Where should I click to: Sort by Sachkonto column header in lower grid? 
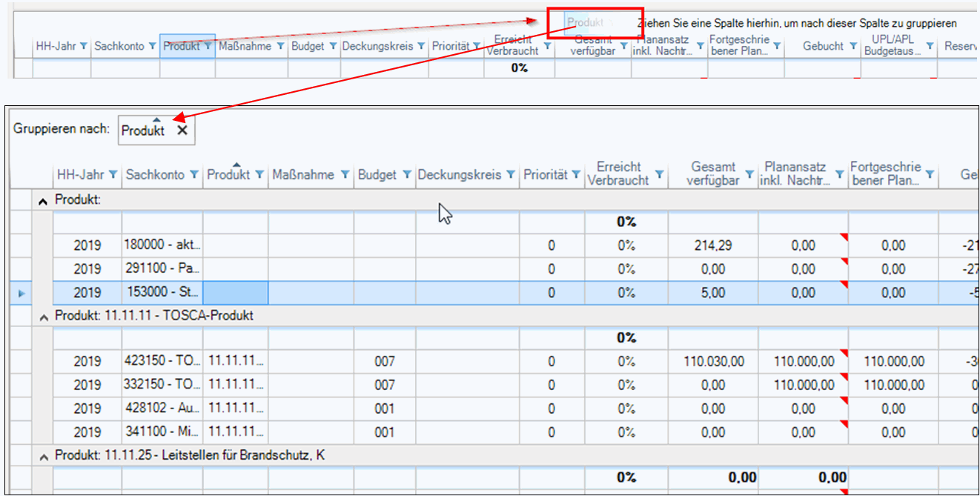pos(154,175)
